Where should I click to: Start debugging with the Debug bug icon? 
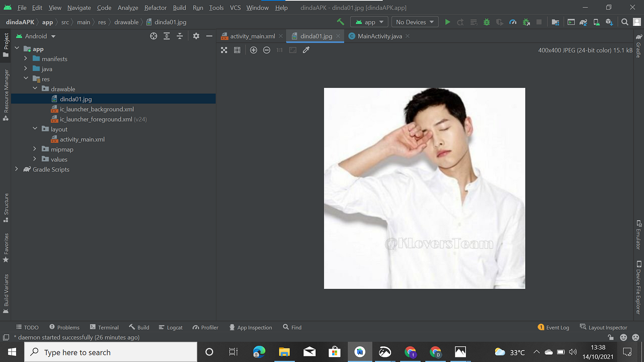tap(486, 22)
